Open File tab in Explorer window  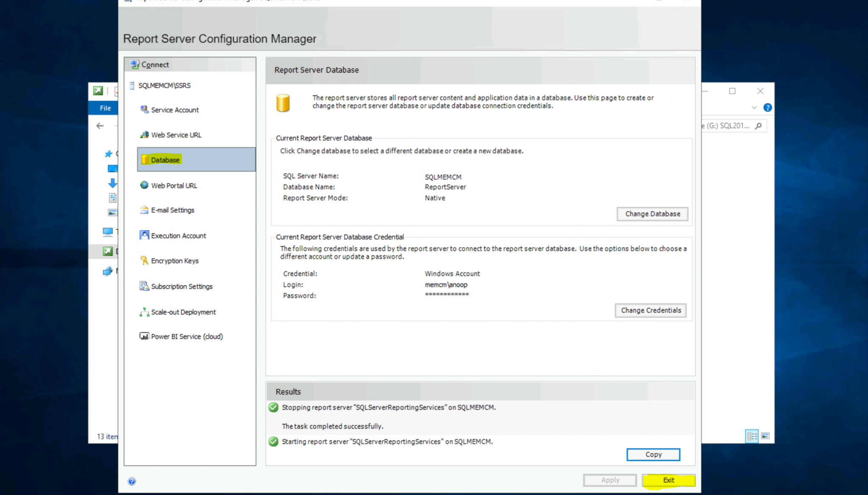click(105, 108)
